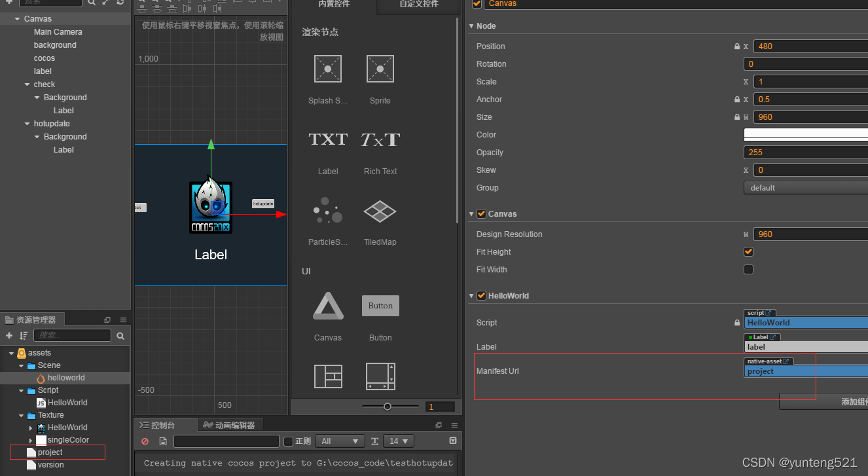Open the asset manager panel menu
Image resolution: width=868 pixels, height=476 pixels.
click(x=122, y=320)
